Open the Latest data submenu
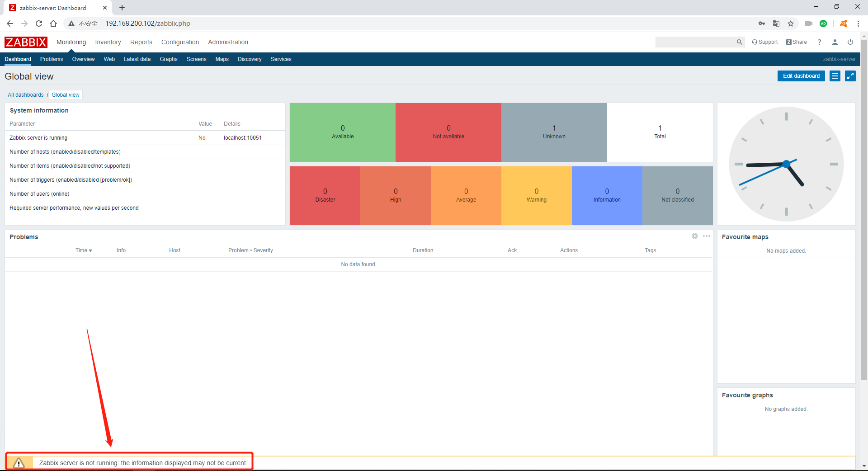This screenshot has height=471, width=868. click(137, 59)
